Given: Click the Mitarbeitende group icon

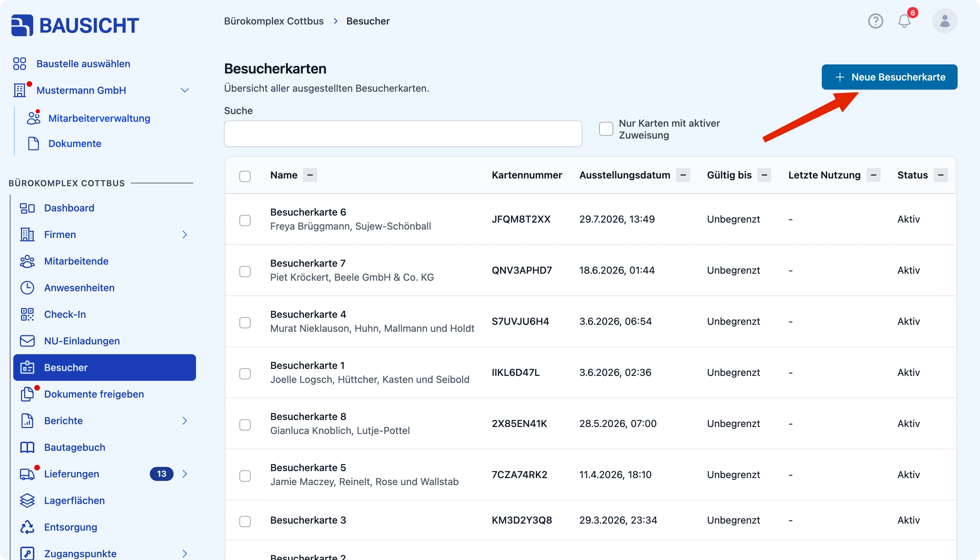Looking at the screenshot, I should point(27,261).
